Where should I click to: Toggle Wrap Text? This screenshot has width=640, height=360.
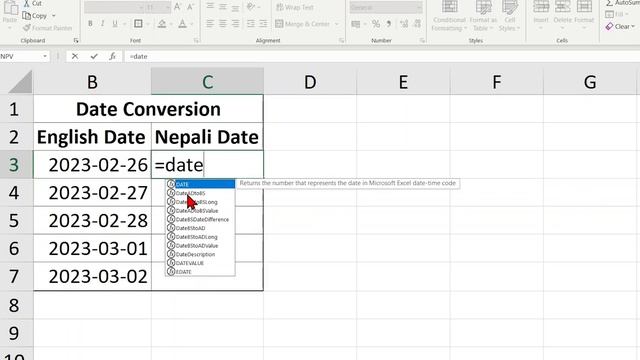295,7
